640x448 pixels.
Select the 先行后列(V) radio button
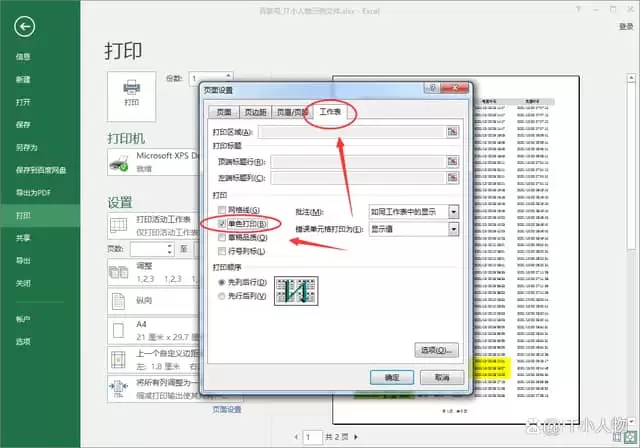pyautogui.click(x=222, y=296)
